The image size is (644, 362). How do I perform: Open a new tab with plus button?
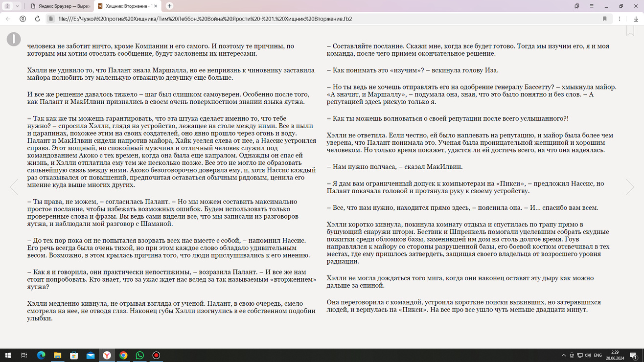click(x=169, y=6)
